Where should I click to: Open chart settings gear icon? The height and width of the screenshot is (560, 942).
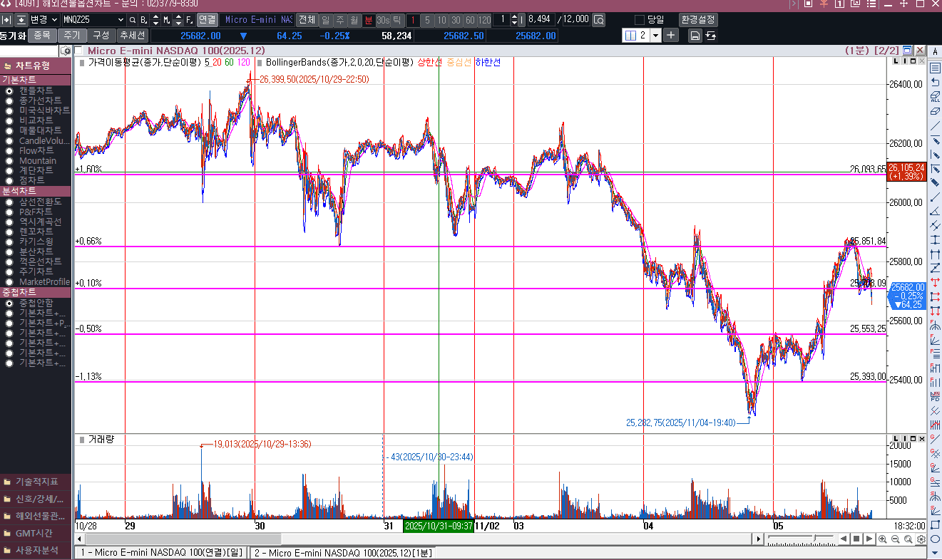click(921, 539)
